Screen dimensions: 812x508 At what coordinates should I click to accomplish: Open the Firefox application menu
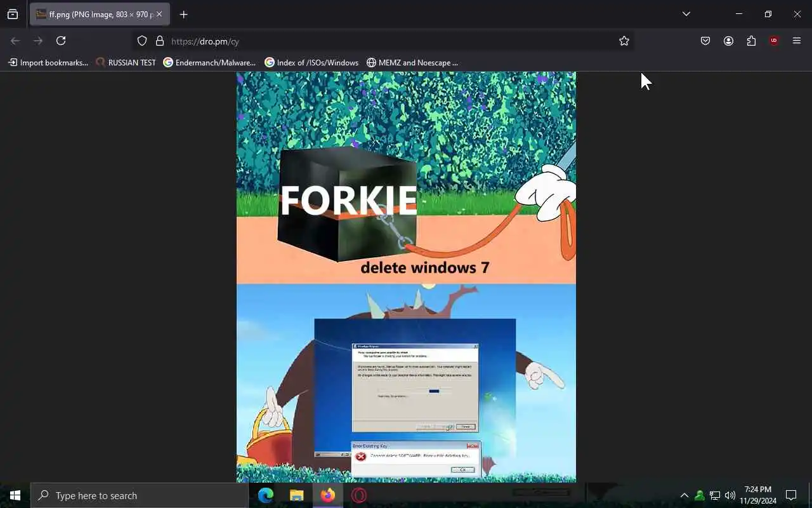pyautogui.click(x=797, y=41)
